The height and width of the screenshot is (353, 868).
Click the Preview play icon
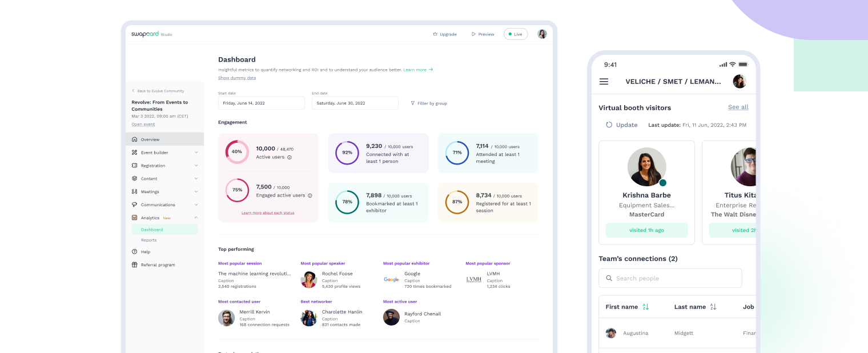pos(473,34)
